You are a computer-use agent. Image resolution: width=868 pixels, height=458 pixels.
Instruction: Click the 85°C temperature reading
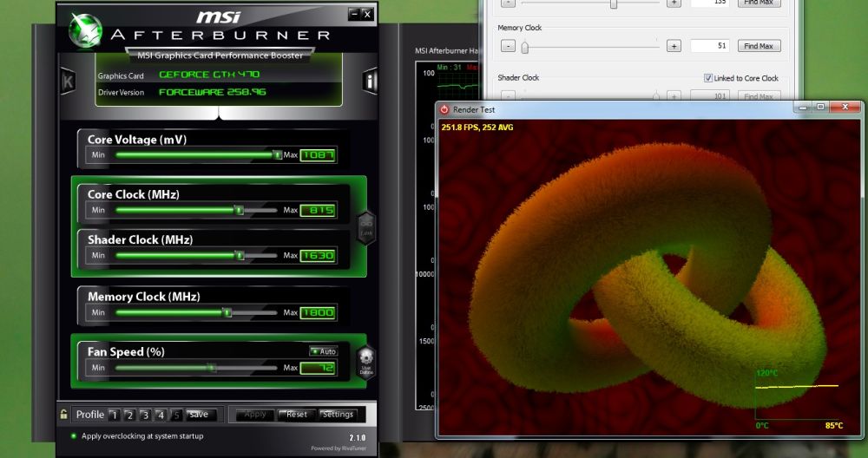[833, 425]
